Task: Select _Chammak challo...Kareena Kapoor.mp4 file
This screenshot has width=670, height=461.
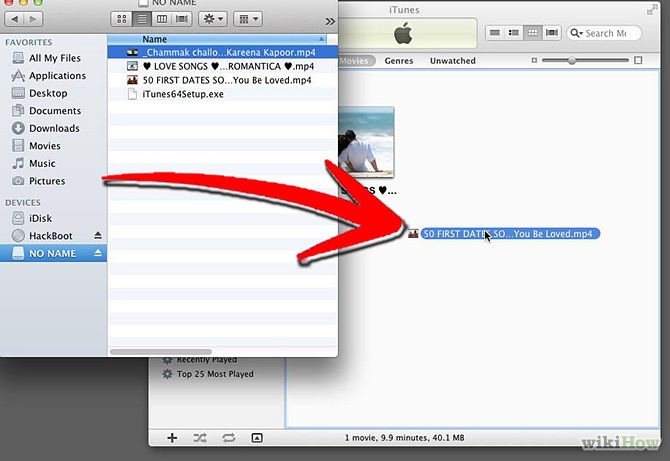Action: pos(223,53)
